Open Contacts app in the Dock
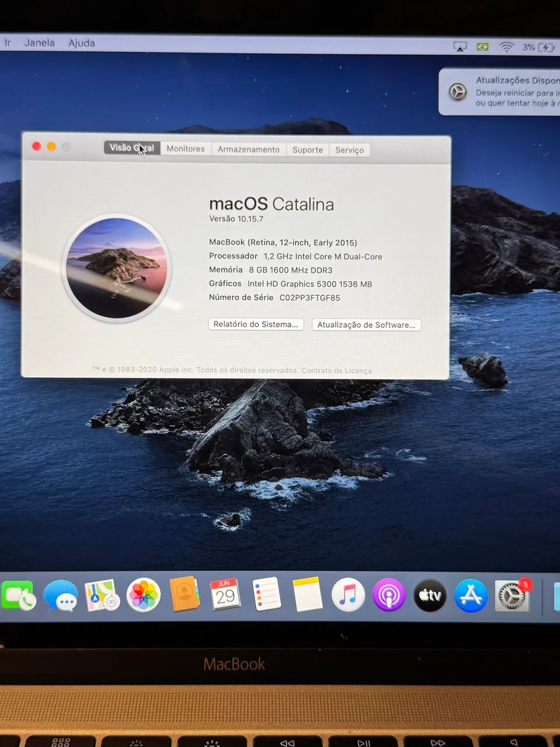560x747 pixels. tap(184, 594)
